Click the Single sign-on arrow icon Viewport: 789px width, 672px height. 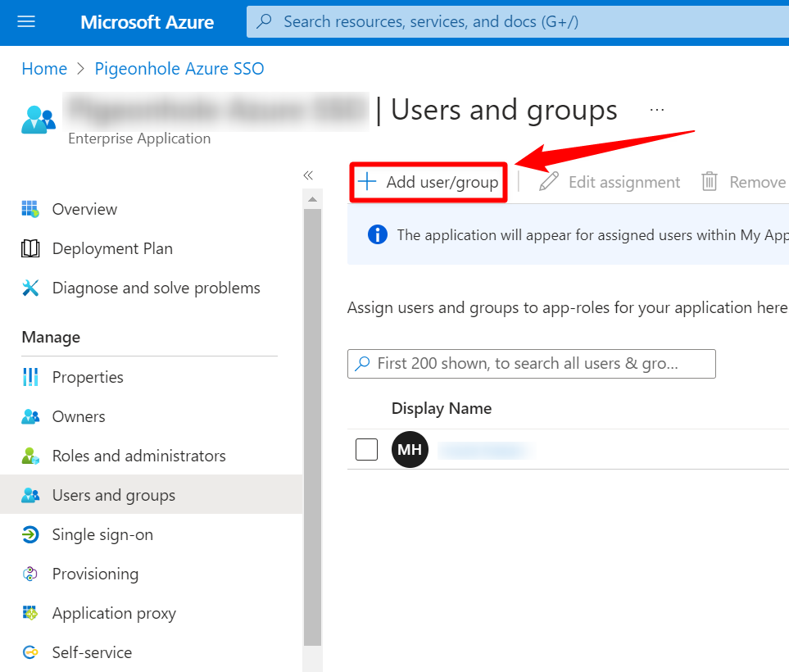(x=30, y=534)
